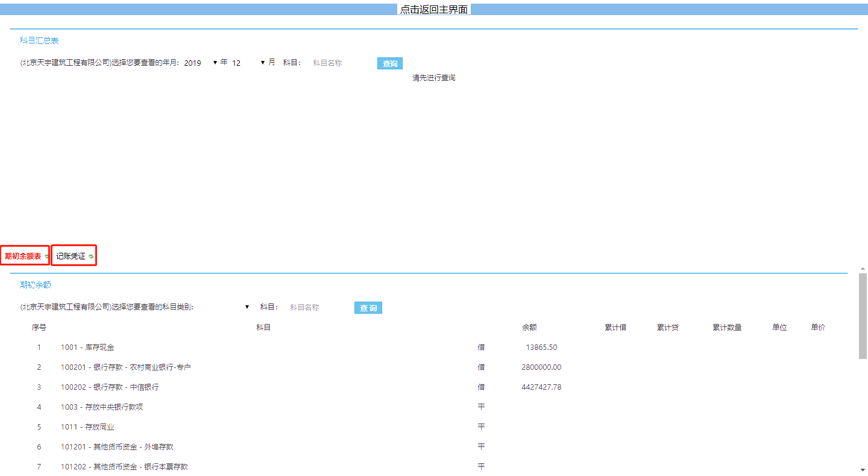The image size is (868, 476).
Task: Select row 100202 银行存款 - 中信银行
Action: 110,387
